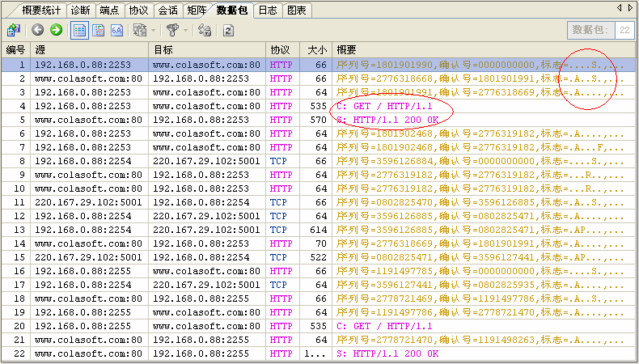The width and height of the screenshot is (639, 364).
Task: Switch to the 诊断 tab
Action: pos(80,11)
